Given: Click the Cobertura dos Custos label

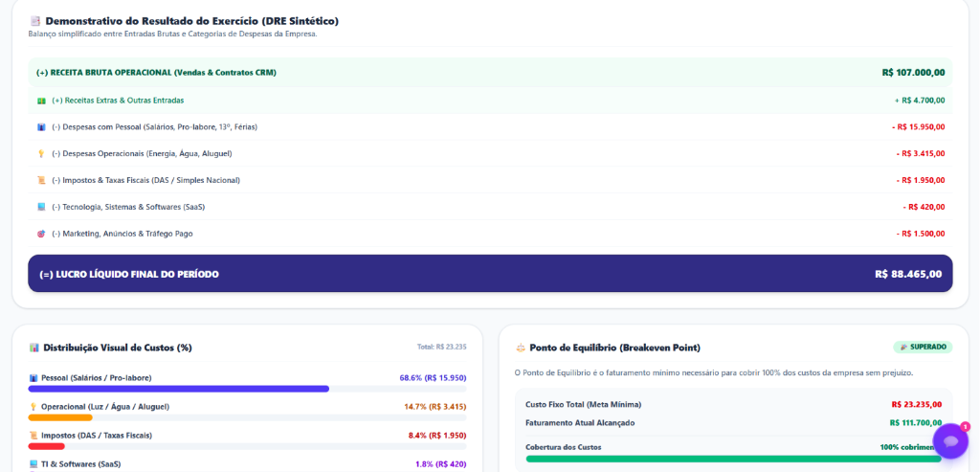Looking at the screenshot, I should coord(564,448).
